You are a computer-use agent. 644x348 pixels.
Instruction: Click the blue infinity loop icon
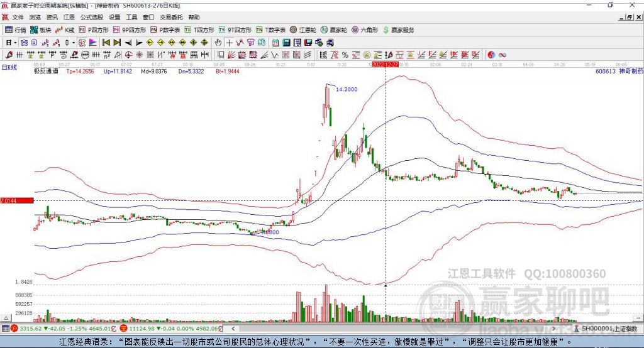[x=502, y=55]
